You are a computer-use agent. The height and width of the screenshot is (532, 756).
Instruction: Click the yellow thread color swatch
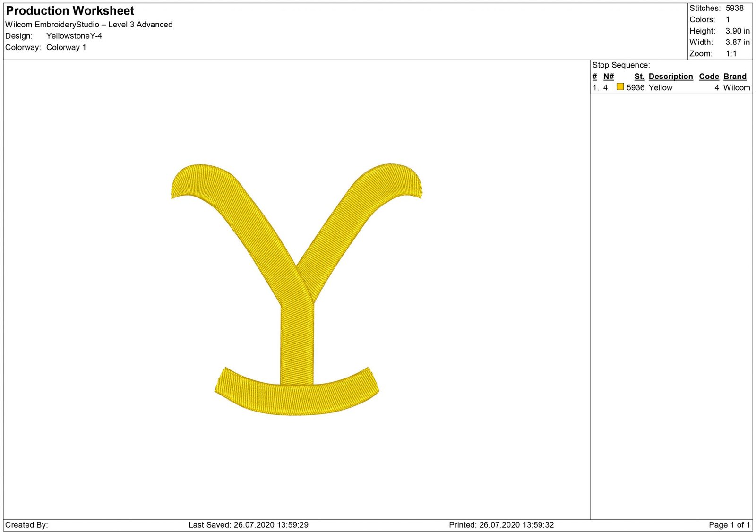tap(620, 87)
